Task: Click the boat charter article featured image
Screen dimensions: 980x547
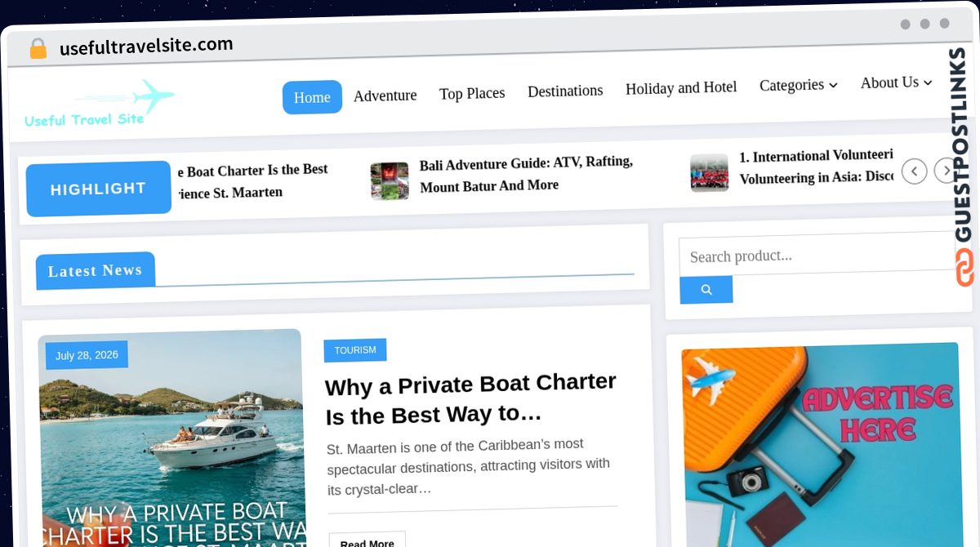Action: coord(171,438)
